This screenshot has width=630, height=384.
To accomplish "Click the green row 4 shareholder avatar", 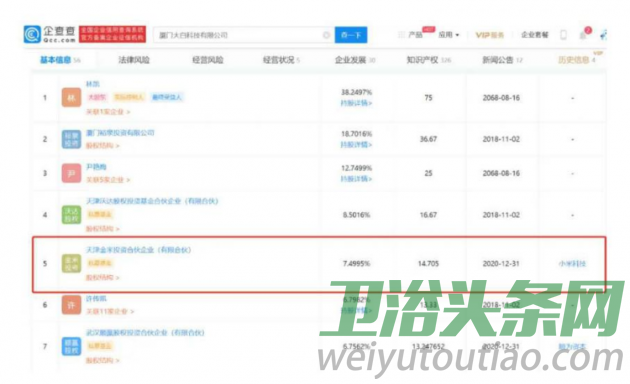I will (x=71, y=214).
